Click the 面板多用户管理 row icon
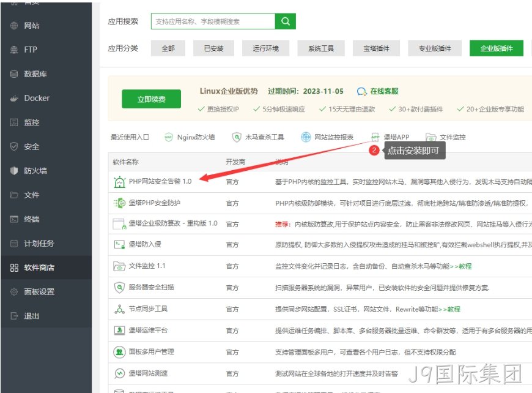Image resolution: width=532 pixels, height=393 pixels. click(x=119, y=352)
